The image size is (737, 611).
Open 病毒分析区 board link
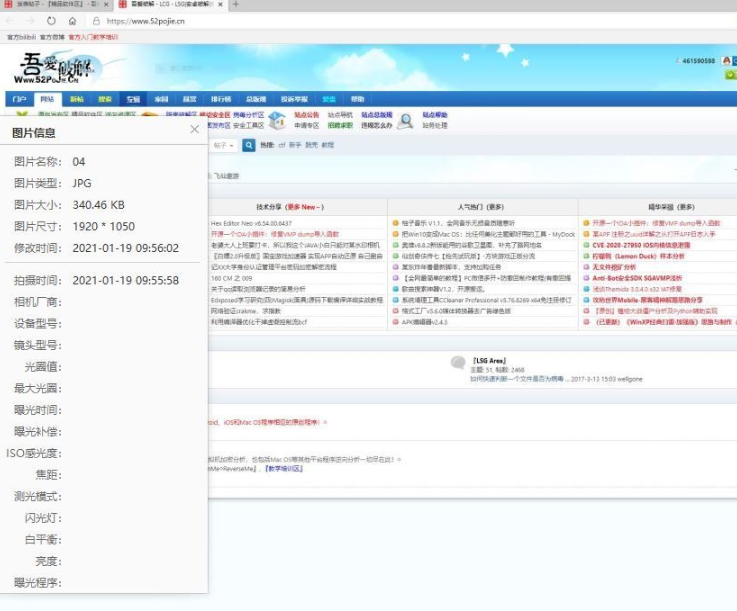(x=249, y=115)
